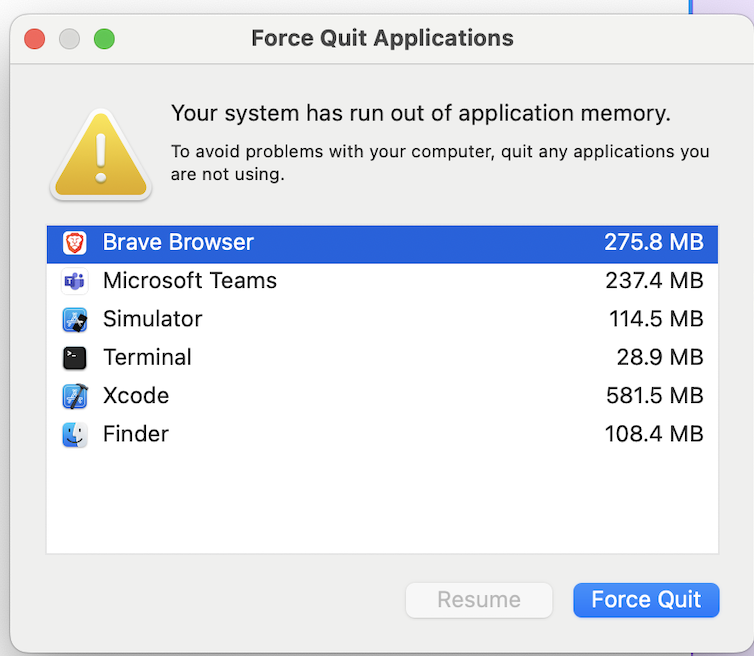Click the 237.4 MB memory value

654,280
